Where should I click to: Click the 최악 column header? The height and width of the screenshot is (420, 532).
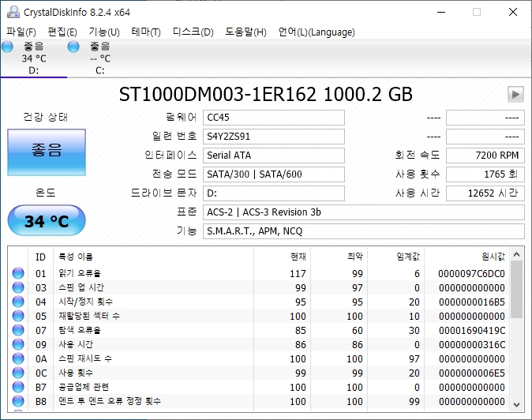point(339,257)
